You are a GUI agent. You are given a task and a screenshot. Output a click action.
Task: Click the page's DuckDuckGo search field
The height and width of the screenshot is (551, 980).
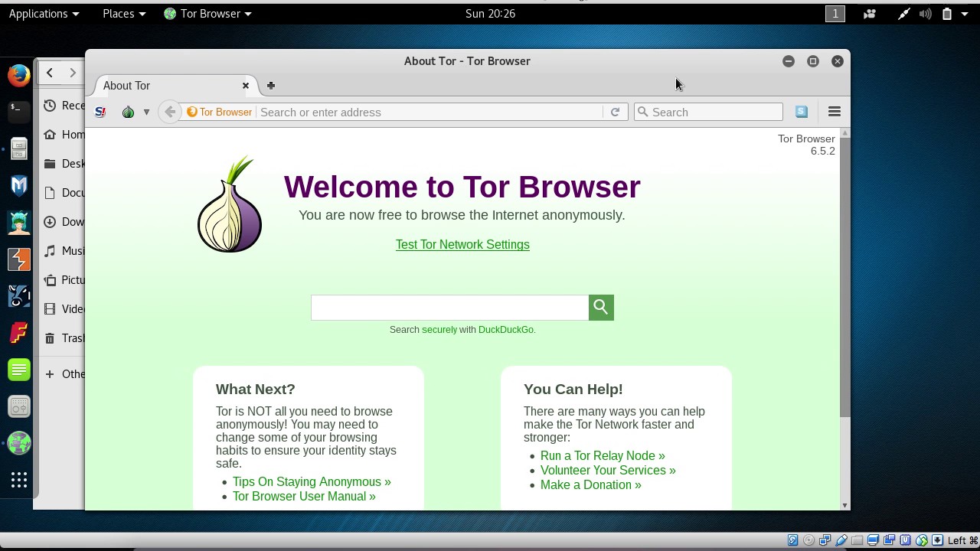point(449,308)
